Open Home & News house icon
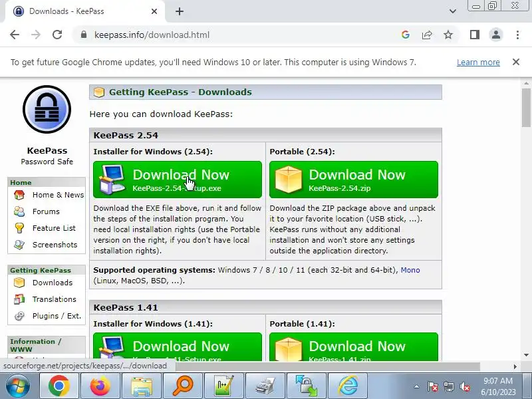Viewport: 532px width, 399px height. point(19,195)
